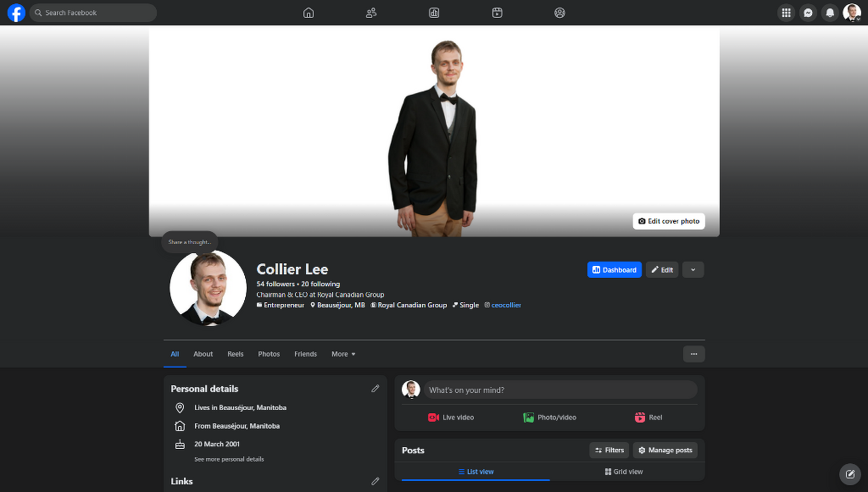The height and width of the screenshot is (492, 868).
Task: Expand the chevron next to Edit button
Action: pos(693,270)
